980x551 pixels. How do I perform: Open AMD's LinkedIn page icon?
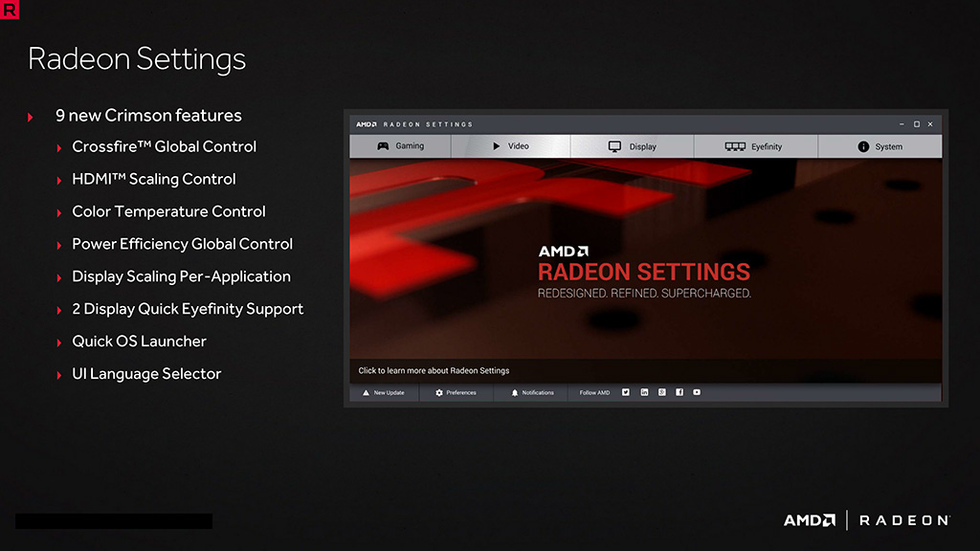tap(644, 392)
